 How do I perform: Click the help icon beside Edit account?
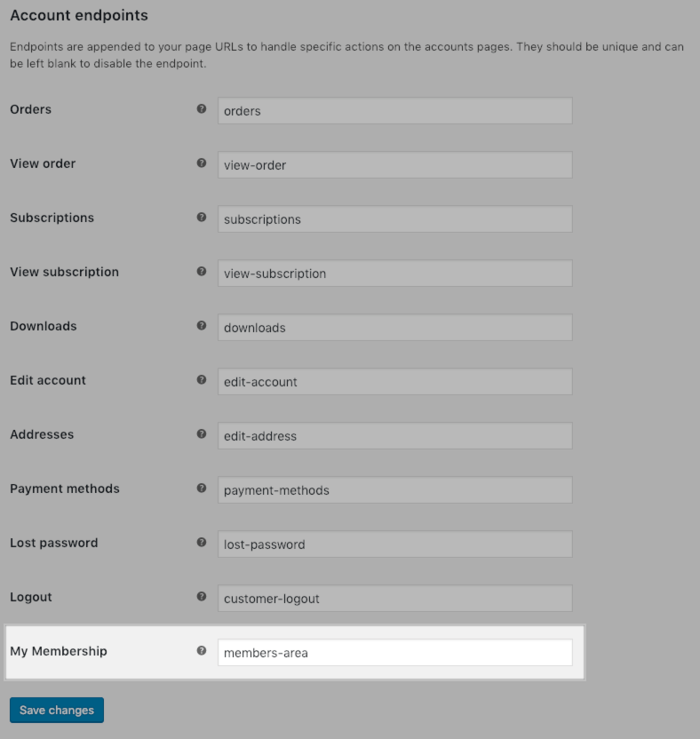[x=202, y=378]
